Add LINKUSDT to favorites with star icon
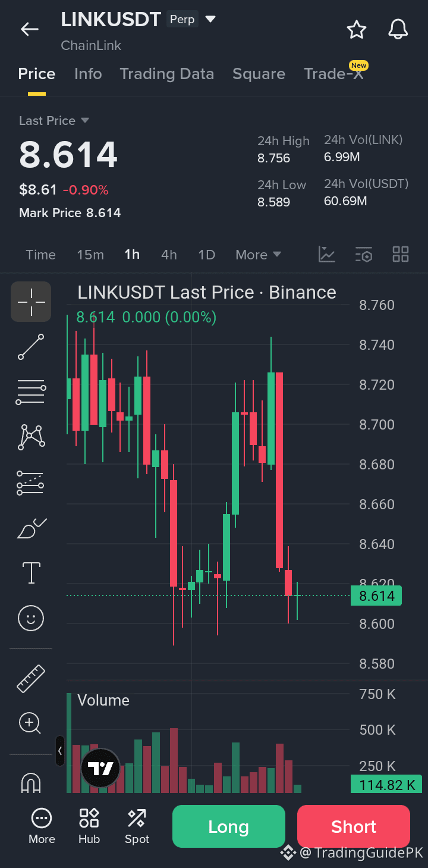 [x=357, y=29]
